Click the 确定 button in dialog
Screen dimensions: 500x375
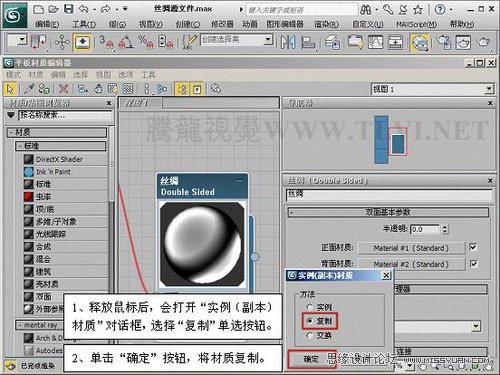pyautogui.click(x=311, y=359)
